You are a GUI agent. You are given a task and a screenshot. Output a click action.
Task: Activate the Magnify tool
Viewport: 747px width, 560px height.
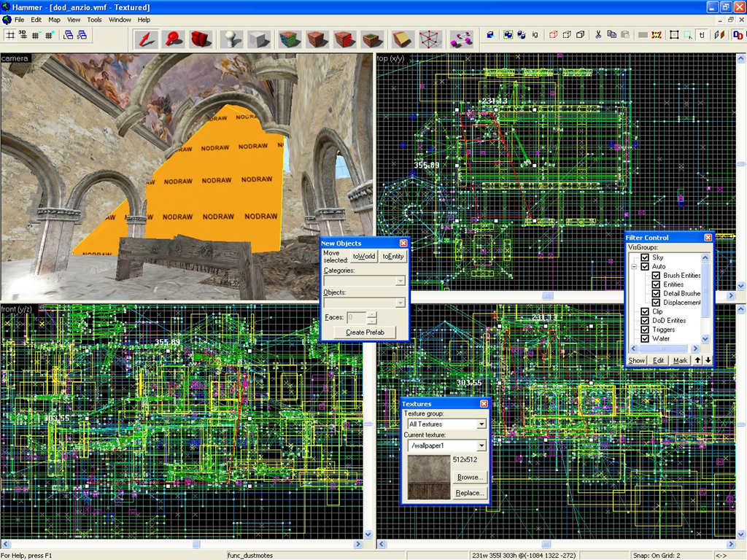pyautogui.click(x=174, y=39)
